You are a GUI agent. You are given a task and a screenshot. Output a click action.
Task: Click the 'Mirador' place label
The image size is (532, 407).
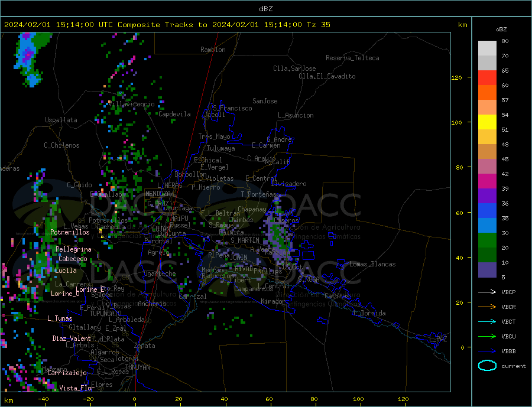[273, 301]
